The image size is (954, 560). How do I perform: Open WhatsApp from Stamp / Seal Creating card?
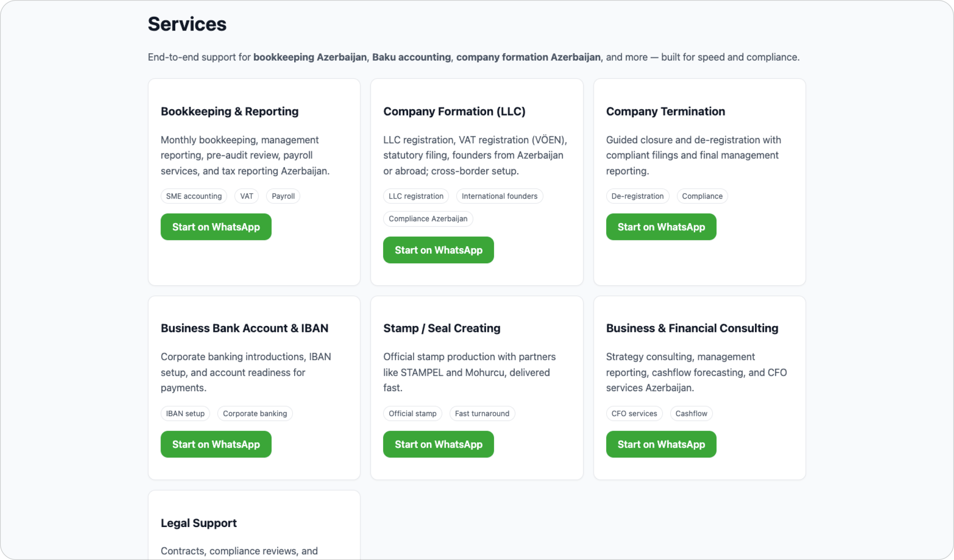pos(438,444)
